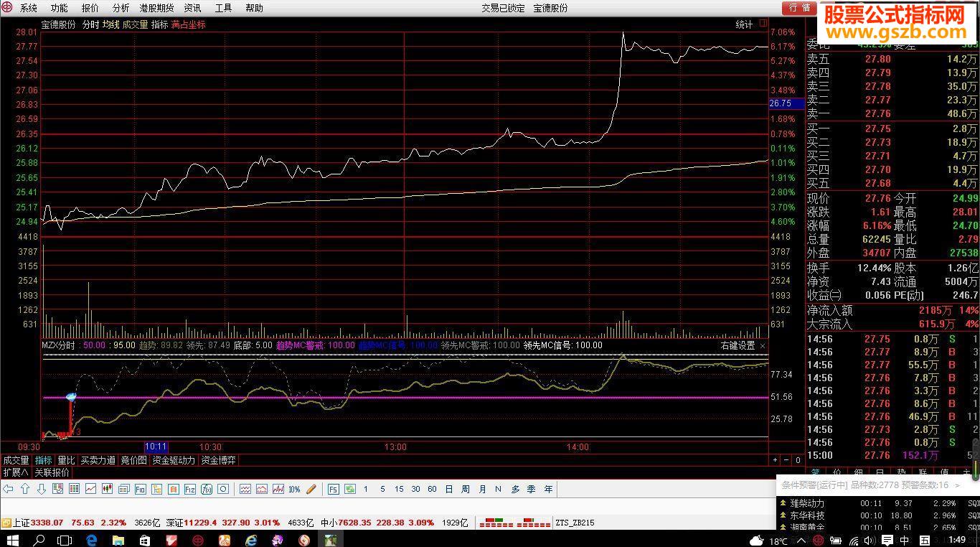Select the 周 weekly period
Screen dimensions: 980x547
click(x=465, y=489)
